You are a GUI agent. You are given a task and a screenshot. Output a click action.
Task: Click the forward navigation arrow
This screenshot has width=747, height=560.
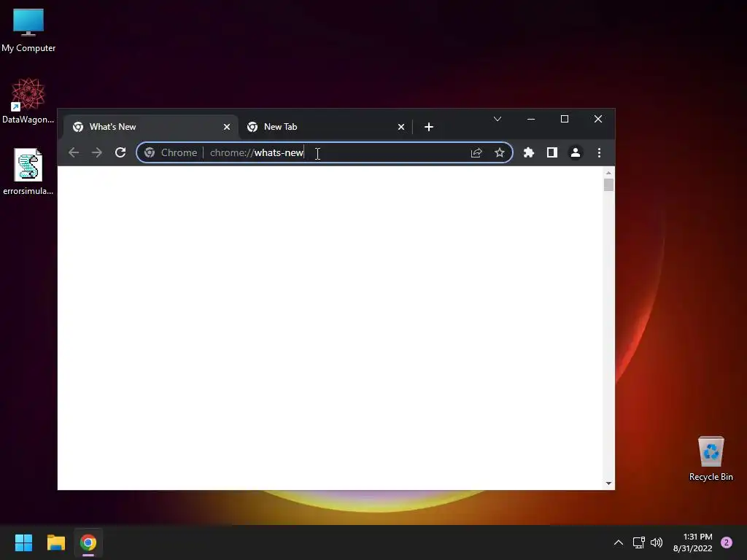tap(97, 152)
